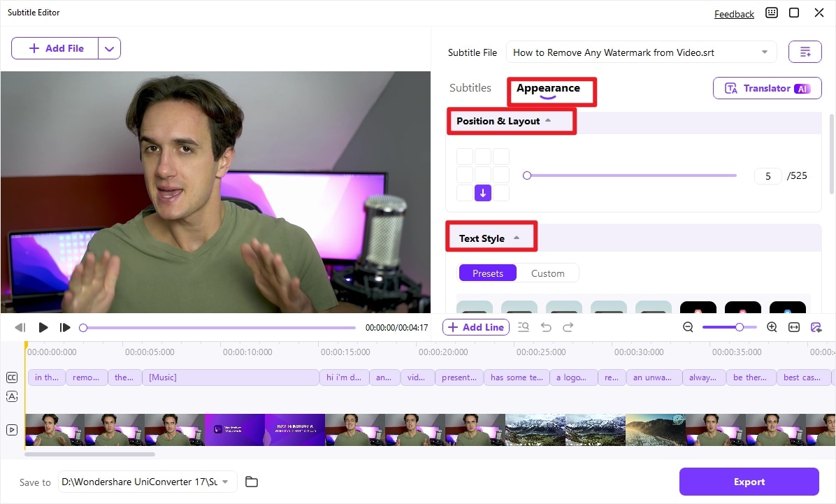Open the search subtitles icon next to Add Line

(x=523, y=326)
